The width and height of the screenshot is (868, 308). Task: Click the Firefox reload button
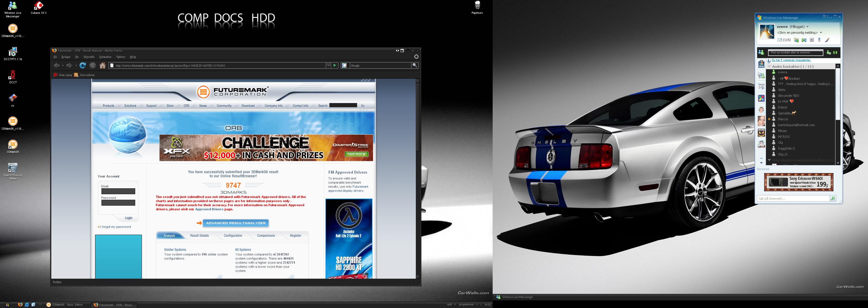click(83, 65)
